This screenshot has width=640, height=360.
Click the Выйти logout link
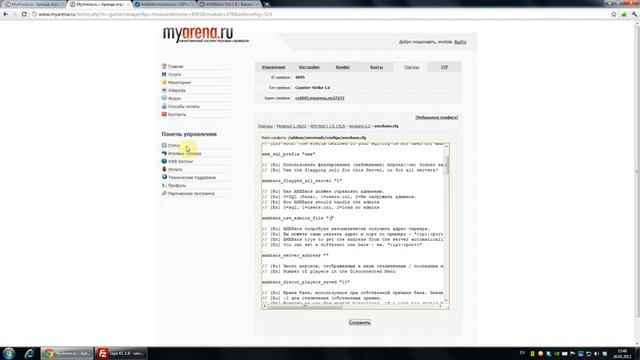pyautogui.click(x=460, y=42)
